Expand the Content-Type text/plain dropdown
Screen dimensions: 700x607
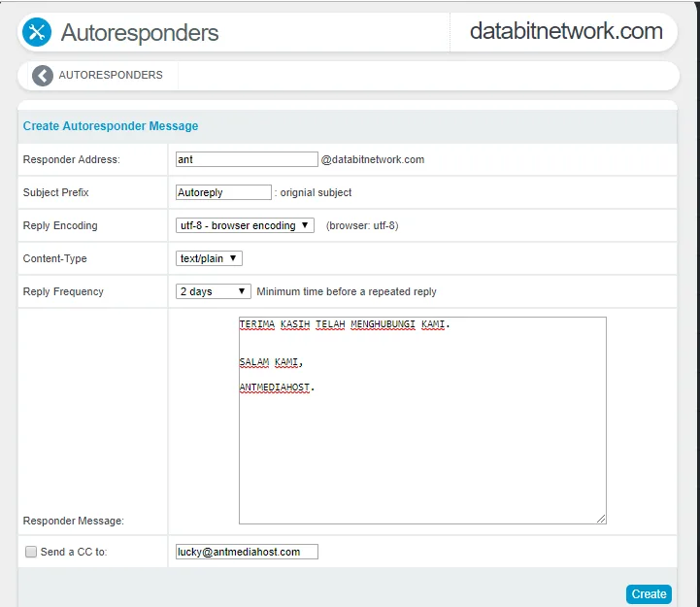click(209, 258)
